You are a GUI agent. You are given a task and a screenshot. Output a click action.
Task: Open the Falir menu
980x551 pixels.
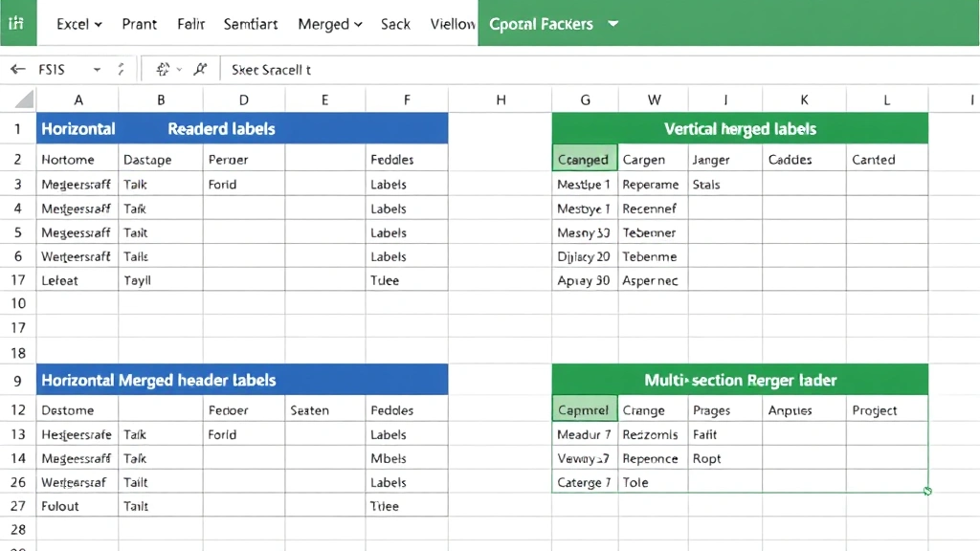pyautogui.click(x=190, y=24)
